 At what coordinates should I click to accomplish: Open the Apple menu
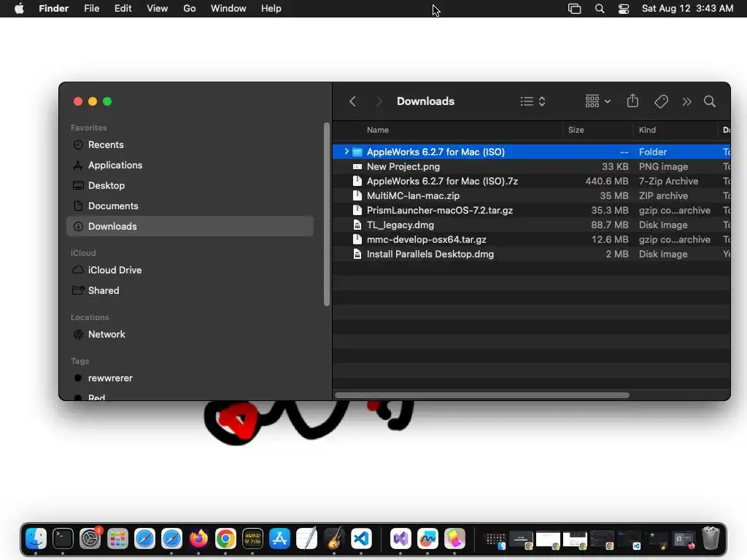(19, 9)
